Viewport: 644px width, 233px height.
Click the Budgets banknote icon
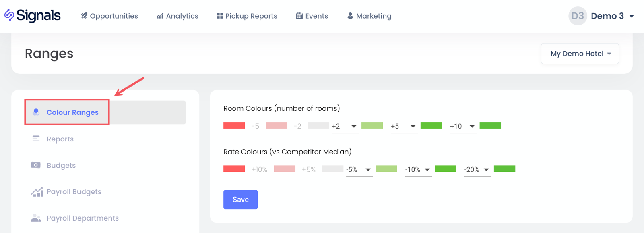36,165
